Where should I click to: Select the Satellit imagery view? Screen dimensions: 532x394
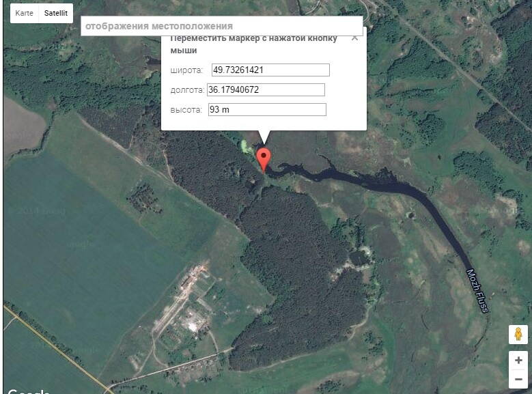tap(56, 13)
